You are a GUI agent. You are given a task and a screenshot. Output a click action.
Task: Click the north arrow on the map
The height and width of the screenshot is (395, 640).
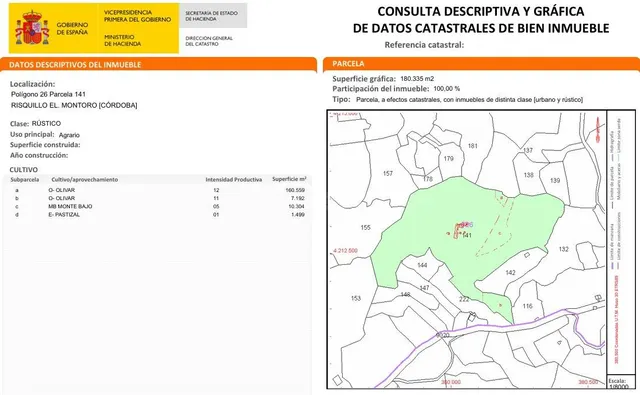[598, 130]
